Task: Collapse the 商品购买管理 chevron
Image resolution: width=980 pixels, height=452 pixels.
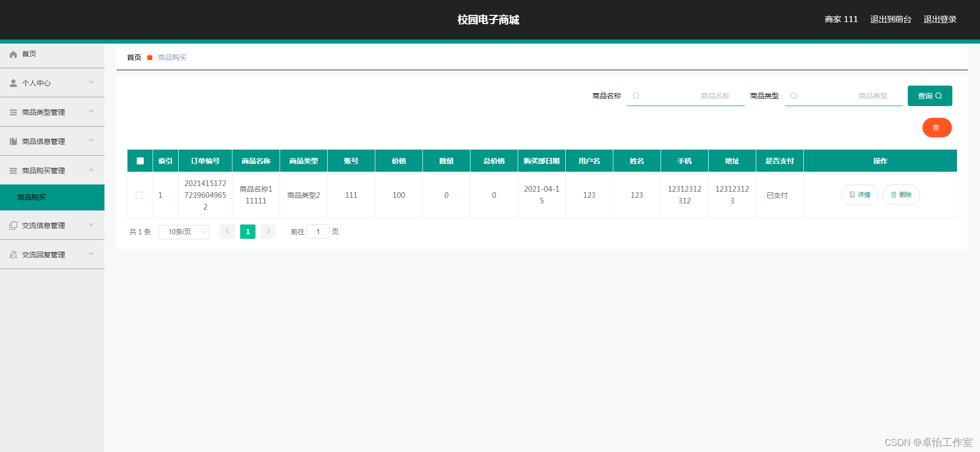Action: [91, 170]
